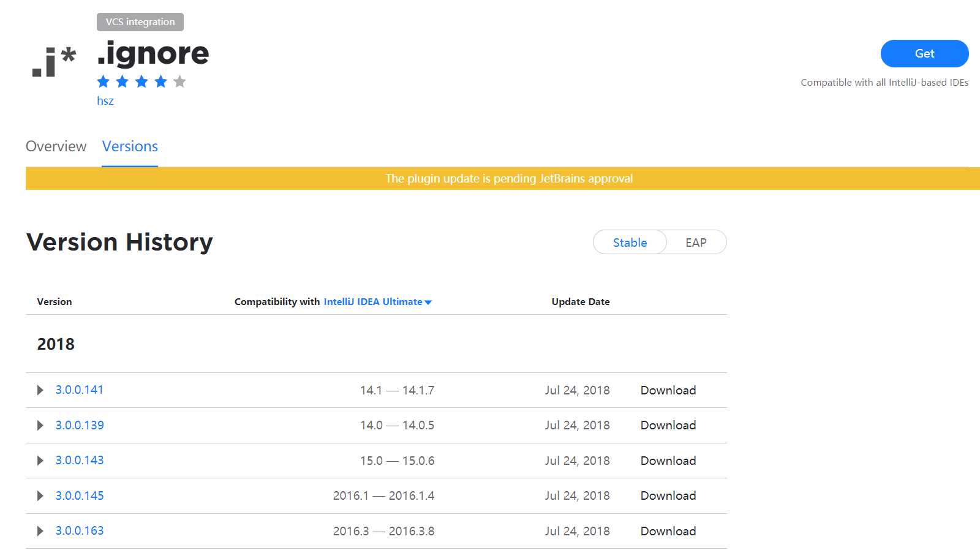
Task: Click the fourth blue rating star
Action: pyautogui.click(x=160, y=81)
